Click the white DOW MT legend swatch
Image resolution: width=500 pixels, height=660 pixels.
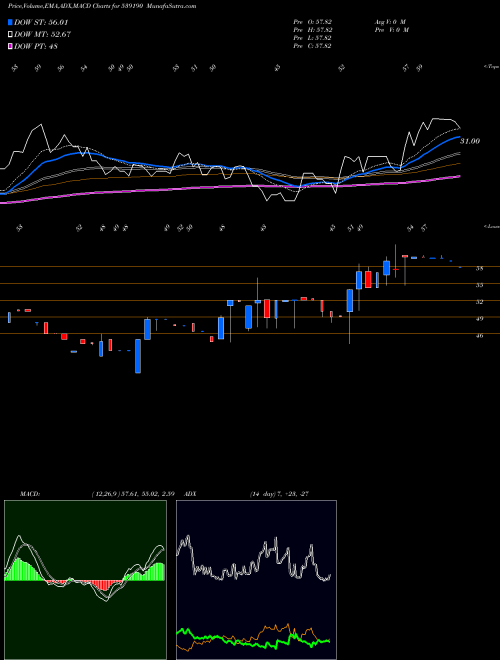(10, 35)
